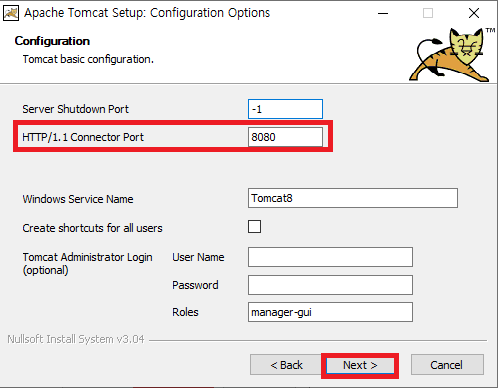Click the Roles field containing manager-gui
Viewport: 498px width, 388px height.
pos(330,312)
